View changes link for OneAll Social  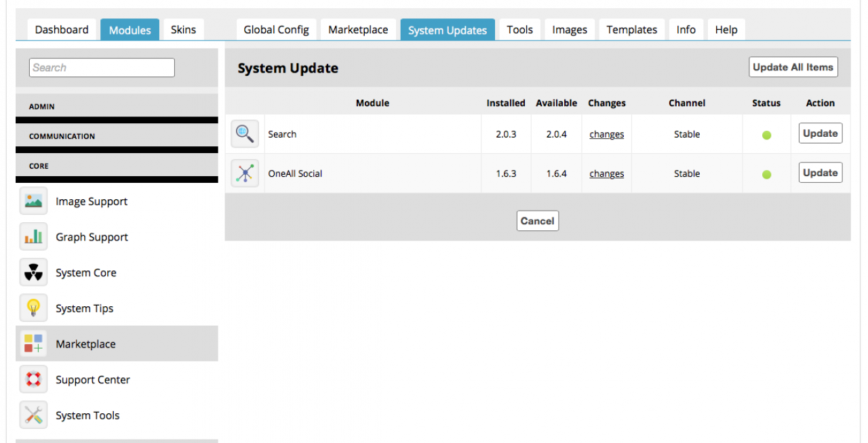point(606,174)
